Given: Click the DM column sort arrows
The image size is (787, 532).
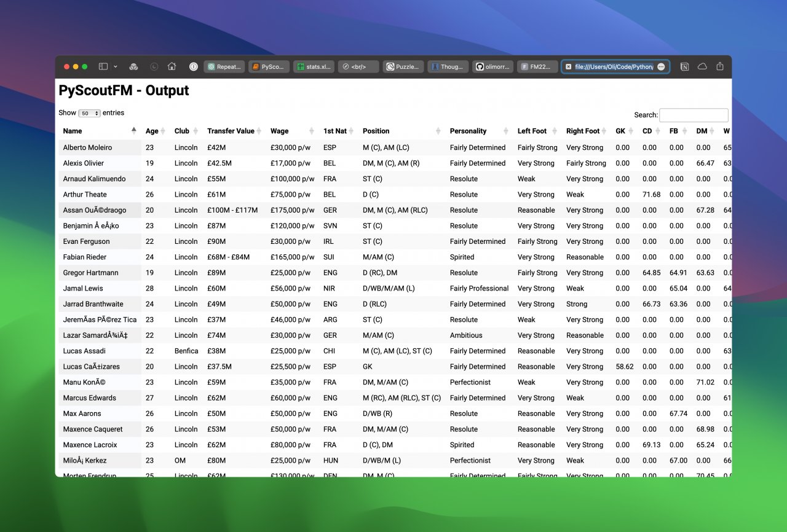Looking at the screenshot, I should (713, 131).
